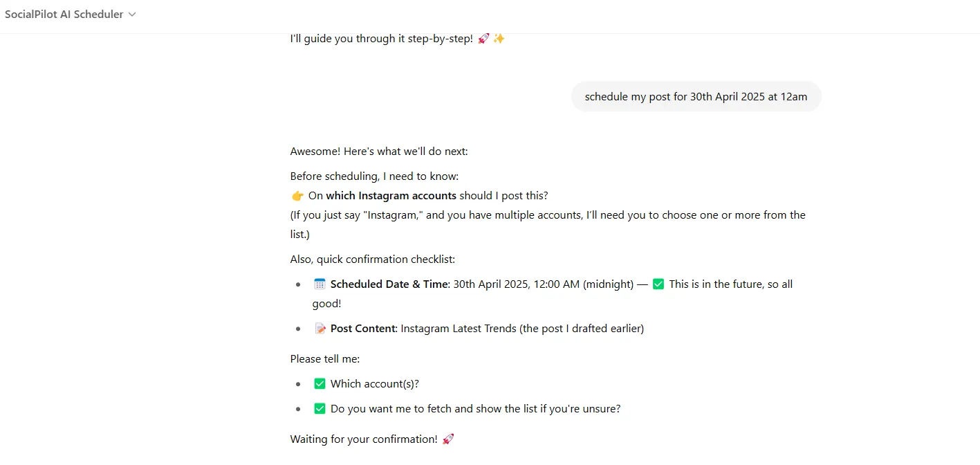The height and width of the screenshot is (465, 980).
Task: Click the checkbox beside fetch and show the list
Action: point(320,408)
